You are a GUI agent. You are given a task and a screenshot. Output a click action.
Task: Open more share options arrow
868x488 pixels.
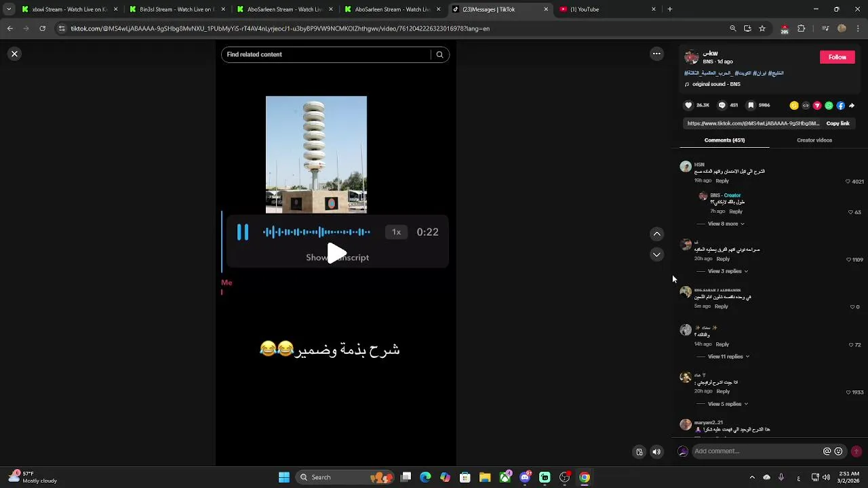pos(852,106)
